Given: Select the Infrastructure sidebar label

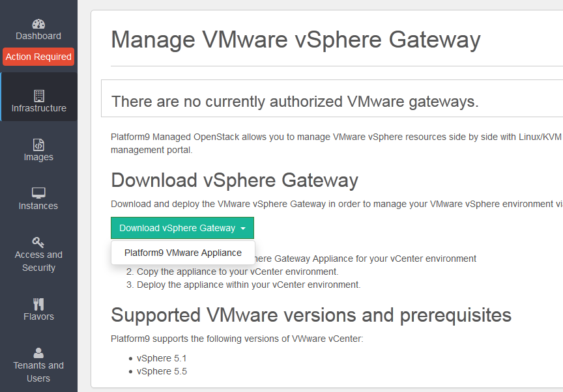Looking at the screenshot, I should [x=38, y=109].
